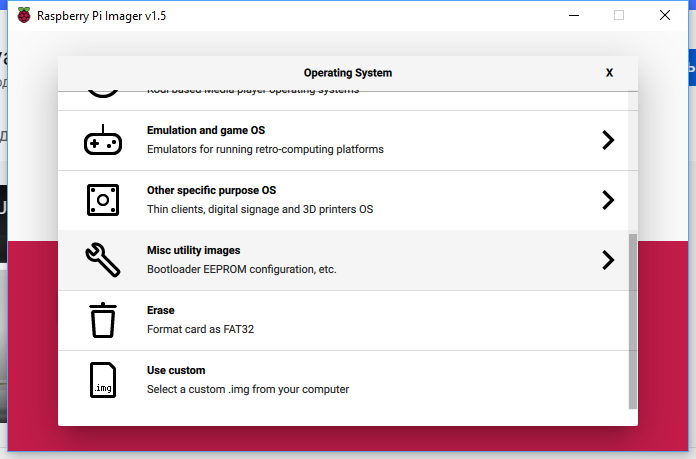Image resolution: width=696 pixels, height=459 pixels.
Task: Choose Erase to format card as FAT32
Action: [x=343, y=320]
